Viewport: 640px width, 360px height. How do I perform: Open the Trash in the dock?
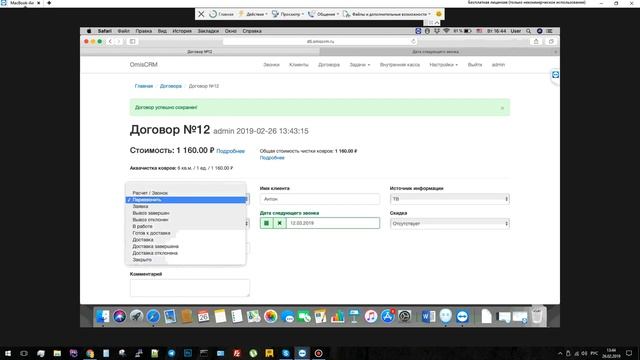(x=538, y=316)
